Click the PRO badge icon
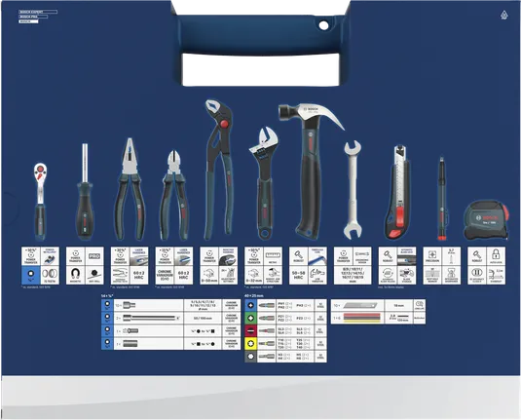The image size is (521, 420). (94, 256)
